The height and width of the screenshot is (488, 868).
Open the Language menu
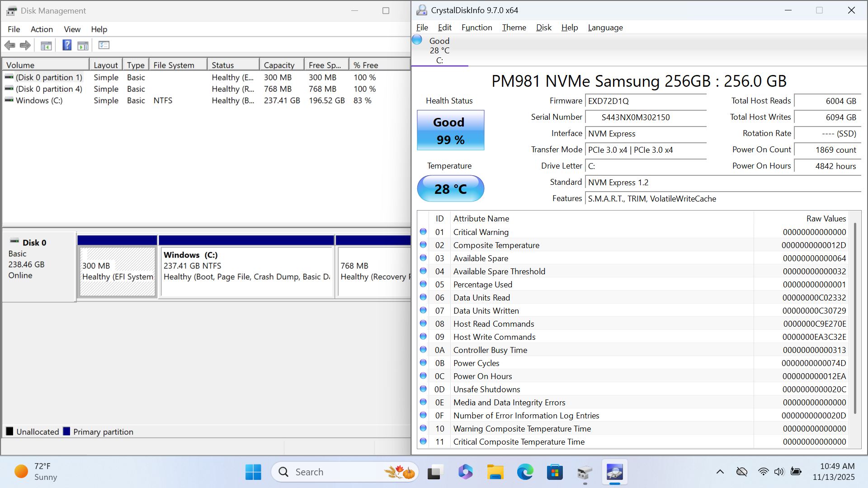(x=605, y=28)
